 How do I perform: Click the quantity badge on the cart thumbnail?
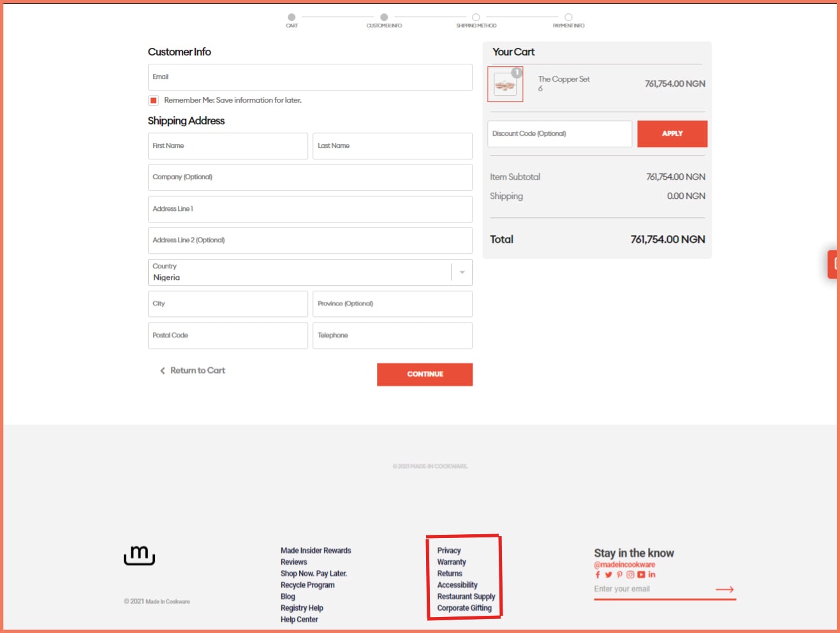(517, 73)
